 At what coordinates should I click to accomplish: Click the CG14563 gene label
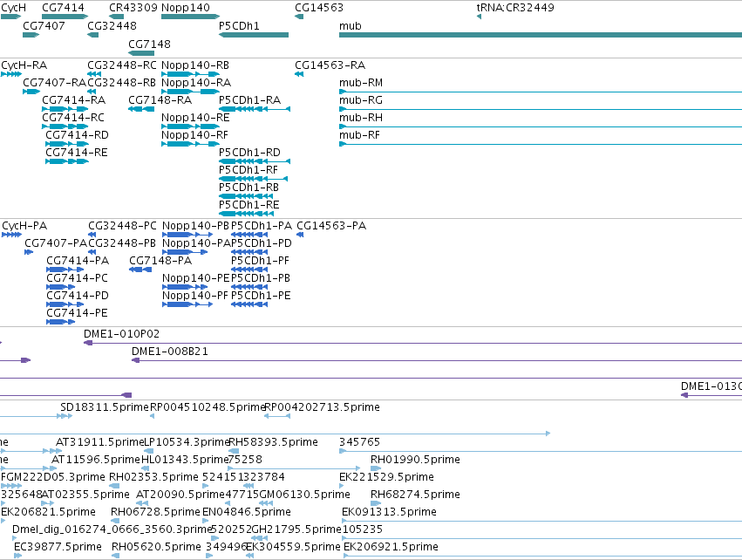[x=319, y=8]
